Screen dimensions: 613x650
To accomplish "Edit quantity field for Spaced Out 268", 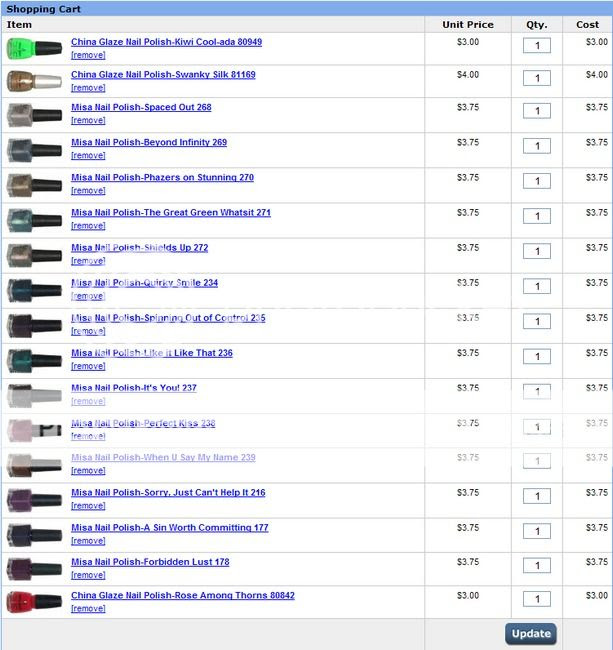I will click(537, 111).
